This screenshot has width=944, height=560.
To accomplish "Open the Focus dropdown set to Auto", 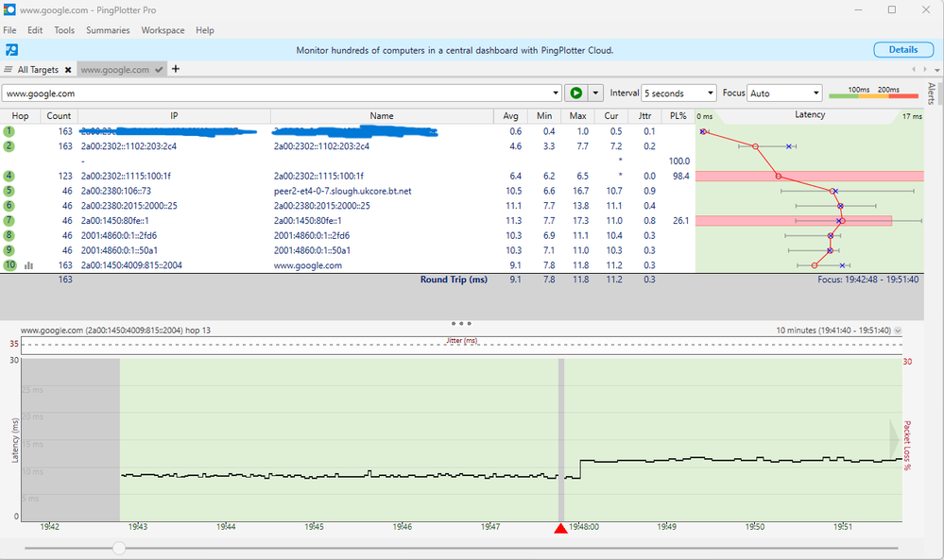I will (x=784, y=93).
